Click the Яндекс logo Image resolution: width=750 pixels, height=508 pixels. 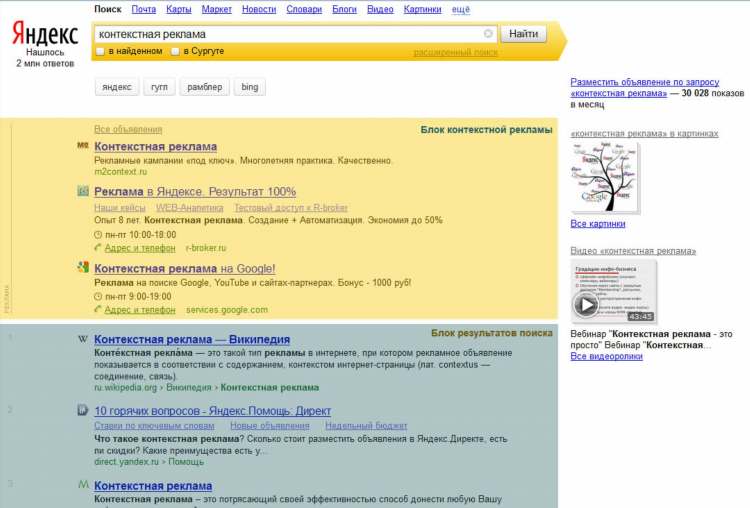[x=45, y=33]
